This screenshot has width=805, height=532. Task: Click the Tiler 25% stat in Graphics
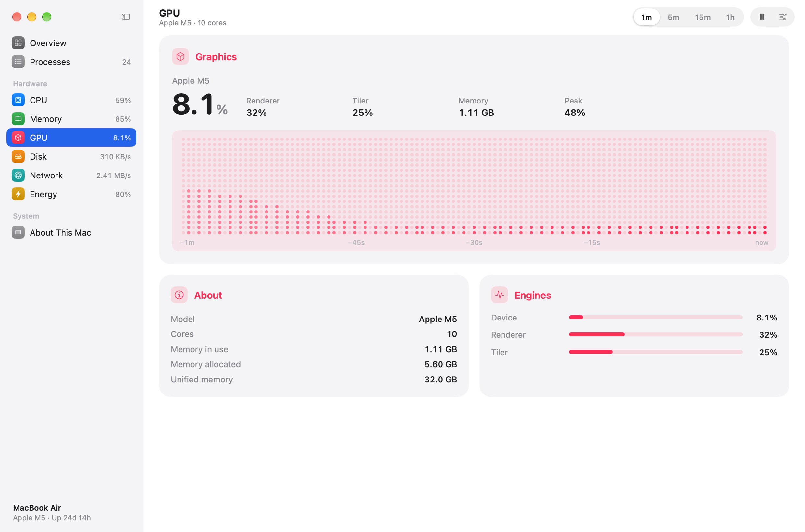point(362,107)
